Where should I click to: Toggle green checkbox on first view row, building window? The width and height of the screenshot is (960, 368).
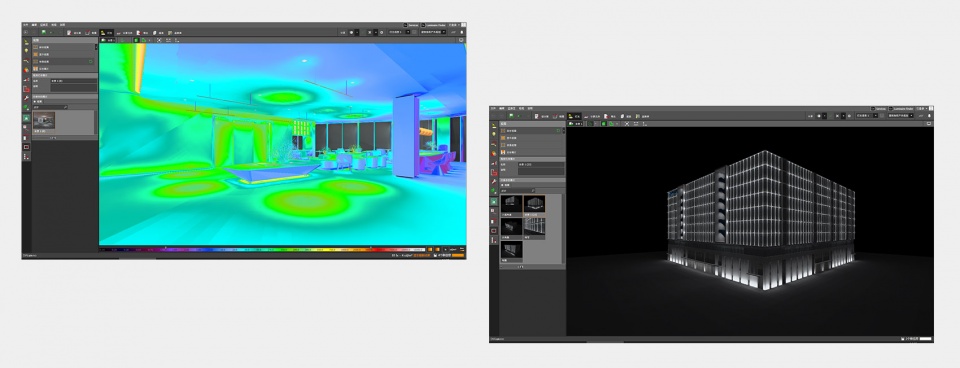coord(558,130)
